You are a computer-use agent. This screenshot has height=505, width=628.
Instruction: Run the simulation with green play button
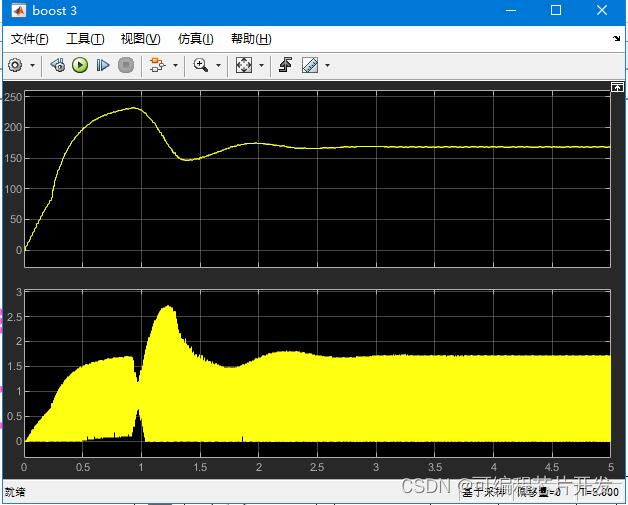80,65
